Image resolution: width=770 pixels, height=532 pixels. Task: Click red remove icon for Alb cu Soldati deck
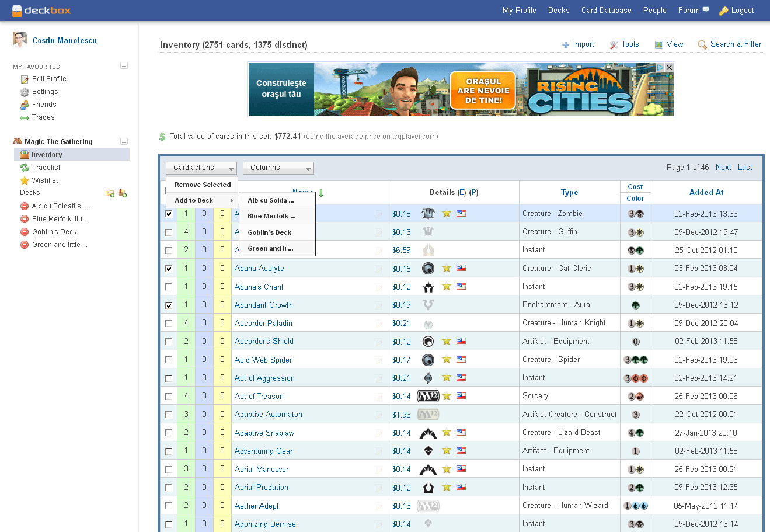(x=25, y=206)
